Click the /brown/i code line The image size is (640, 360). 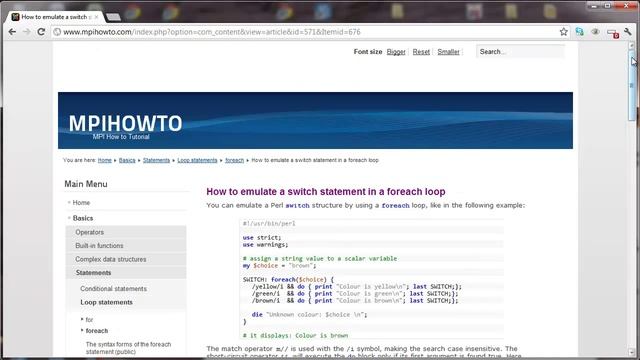355,300
